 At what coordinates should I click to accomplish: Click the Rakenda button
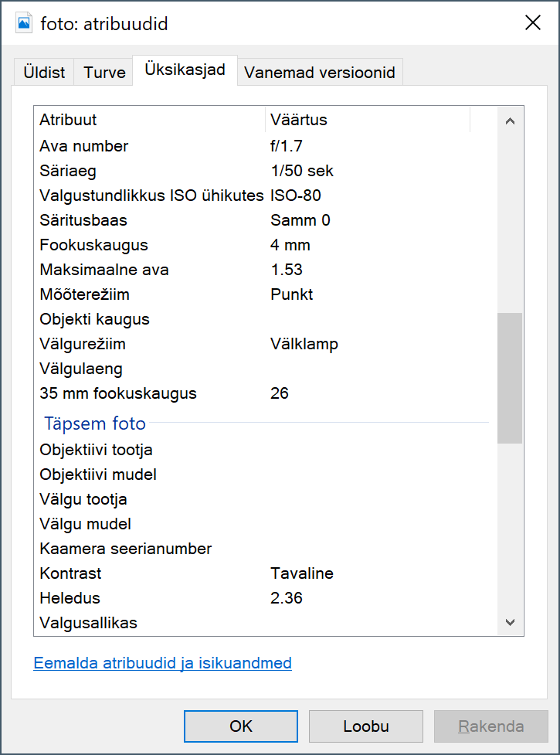(x=490, y=726)
